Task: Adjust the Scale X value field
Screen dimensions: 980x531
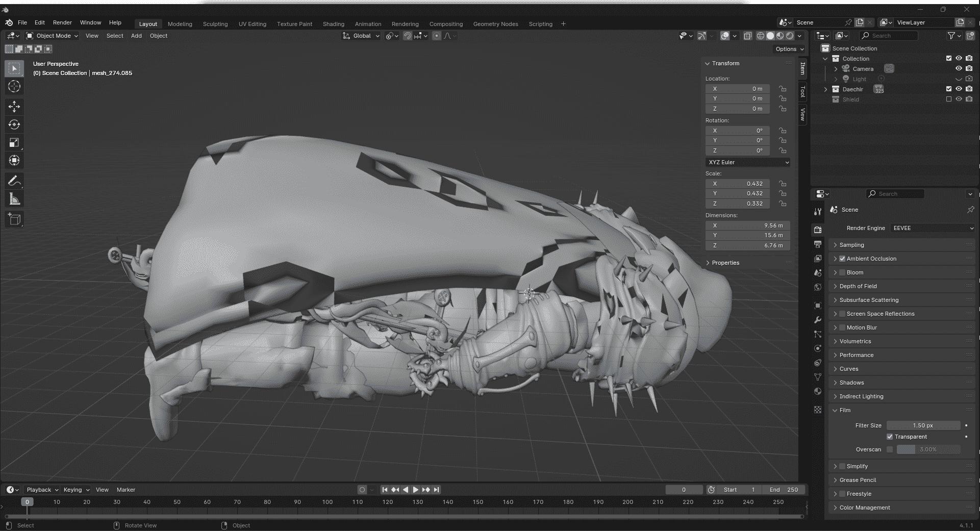Action: (738, 184)
